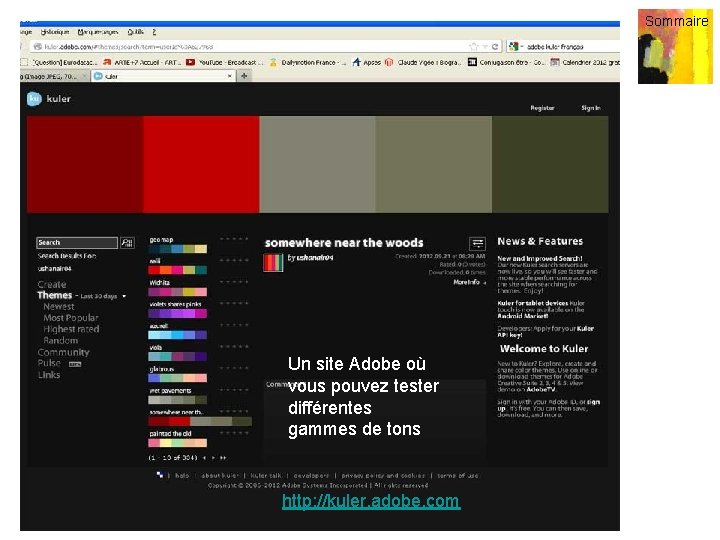
Task: Select the wet pavements theme strip
Action: (177, 400)
